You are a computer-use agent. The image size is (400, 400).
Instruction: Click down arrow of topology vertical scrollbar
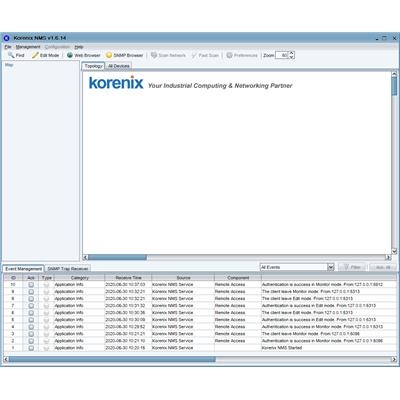(x=394, y=251)
